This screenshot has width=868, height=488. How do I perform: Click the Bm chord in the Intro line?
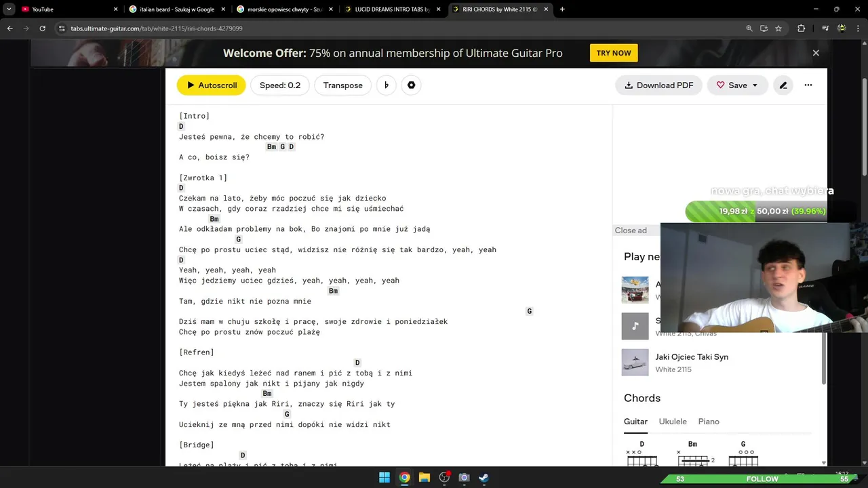click(271, 147)
